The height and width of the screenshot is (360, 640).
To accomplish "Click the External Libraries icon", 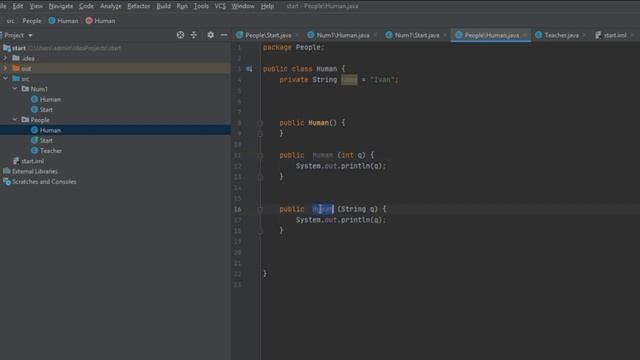I will [7, 171].
